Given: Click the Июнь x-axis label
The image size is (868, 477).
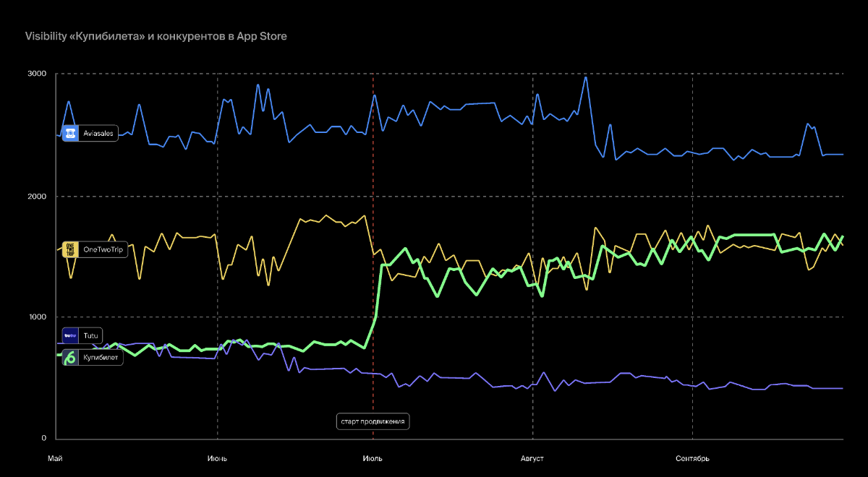Looking at the screenshot, I should [217, 459].
